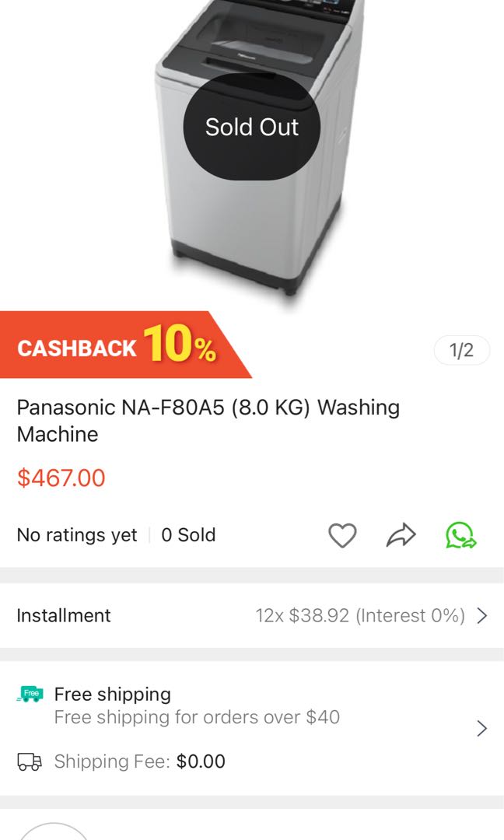Image resolution: width=504 pixels, height=840 pixels.
Task: Open the Installment row
Action: point(64,614)
